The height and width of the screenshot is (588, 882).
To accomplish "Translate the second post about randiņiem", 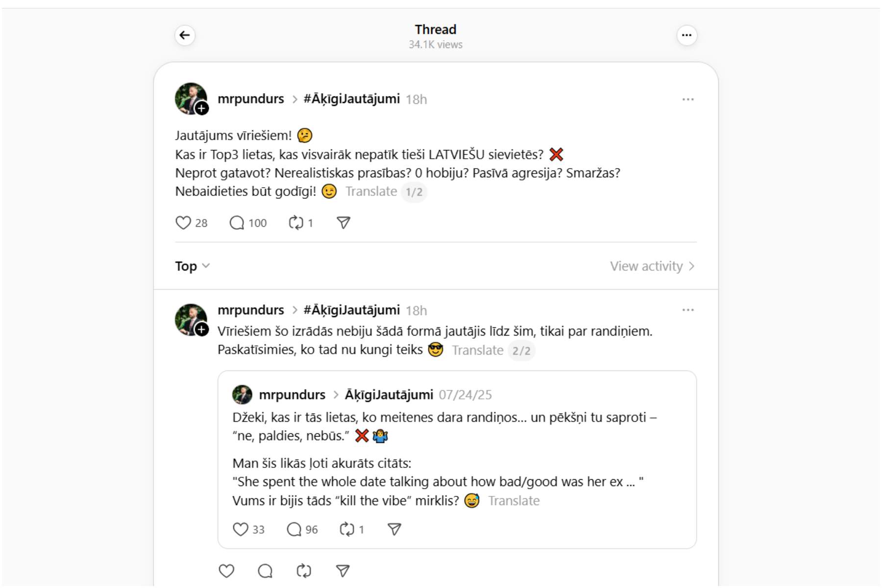I will pyautogui.click(x=477, y=350).
